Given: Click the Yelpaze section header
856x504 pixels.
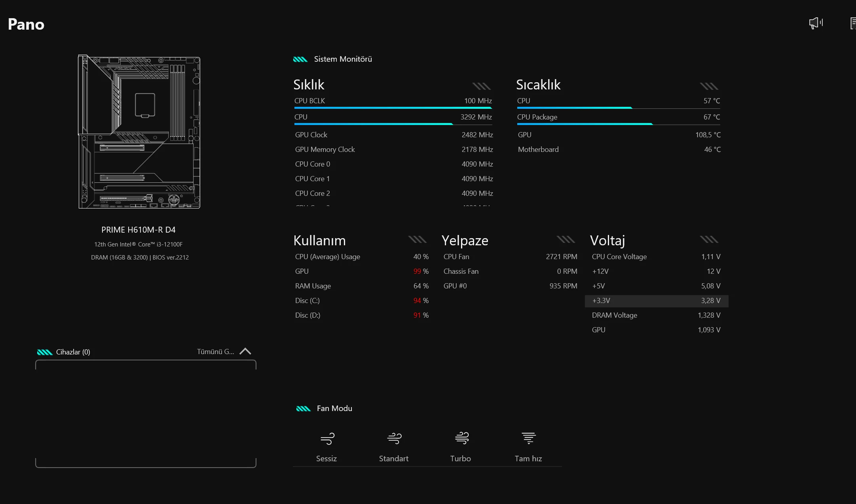Looking at the screenshot, I should (x=465, y=240).
